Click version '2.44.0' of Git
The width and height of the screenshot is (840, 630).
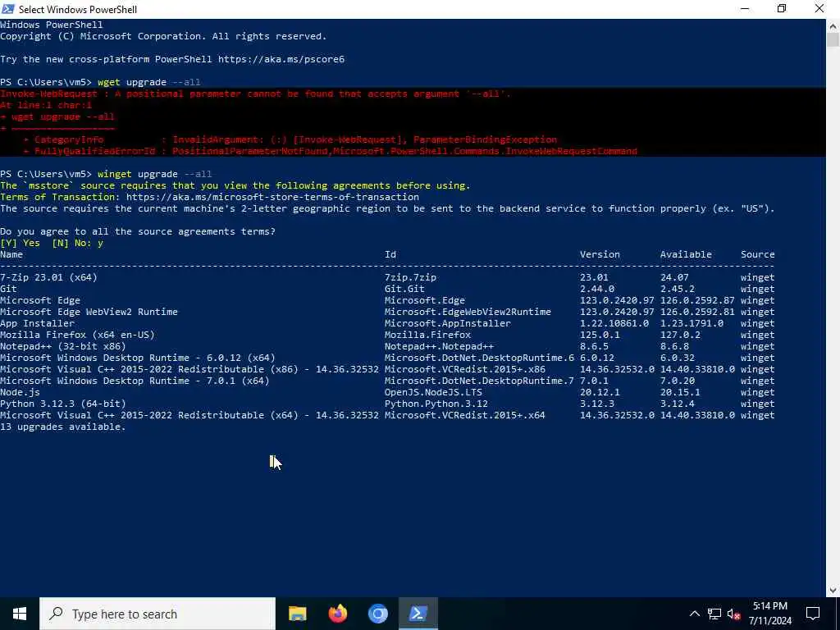pyautogui.click(x=597, y=289)
